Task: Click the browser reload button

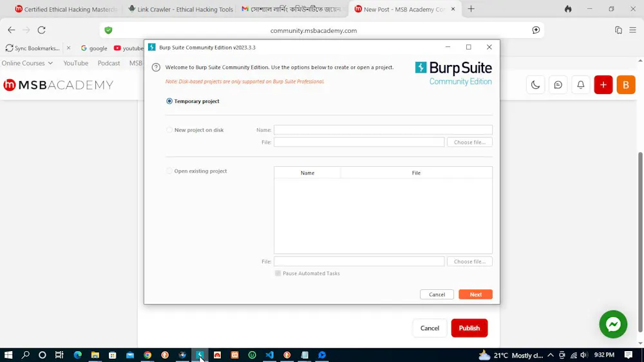Action: tap(41, 30)
